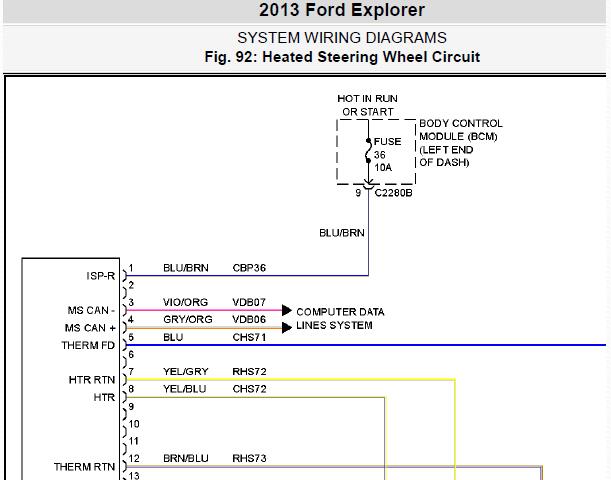Click circuit code RHS72
Screen dimensions: 611x480
249,372
